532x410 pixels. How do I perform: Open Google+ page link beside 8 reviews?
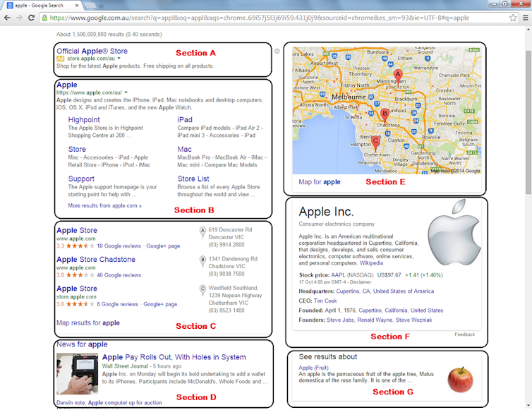point(160,304)
